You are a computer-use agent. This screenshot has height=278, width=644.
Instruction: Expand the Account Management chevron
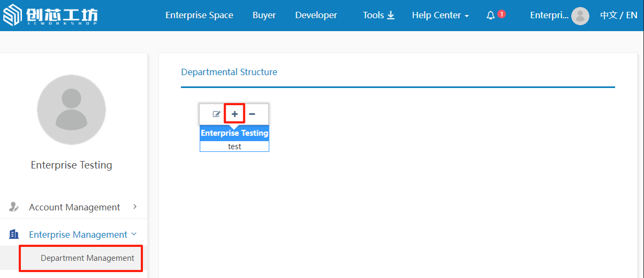tap(135, 207)
